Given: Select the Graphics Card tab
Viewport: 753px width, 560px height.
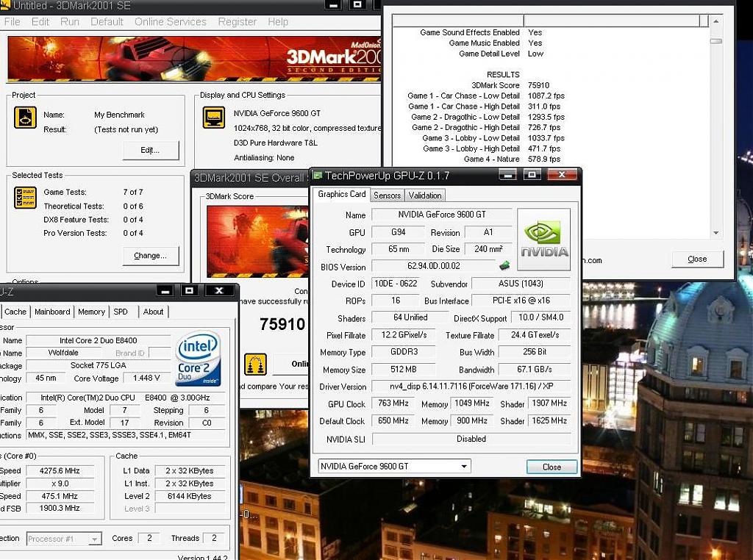Looking at the screenshot, I should (341, 194).
